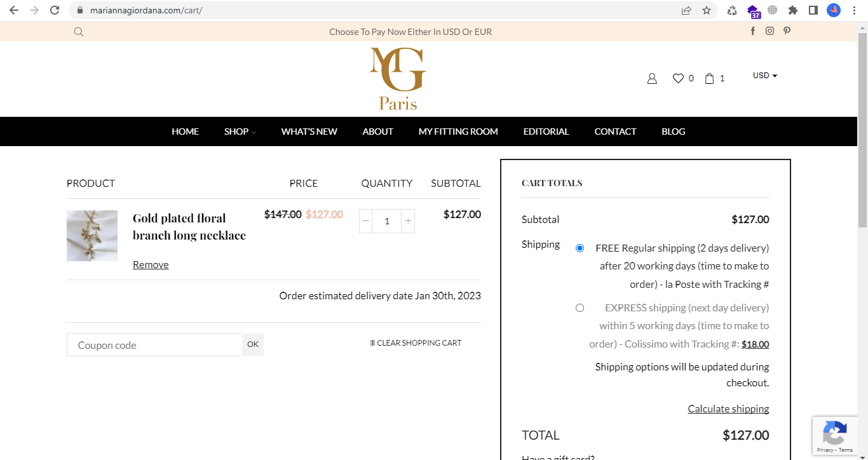The height and width of the screenshot is (460, 868).
Task: Open the globe extension icon
Action: (773, 10)
